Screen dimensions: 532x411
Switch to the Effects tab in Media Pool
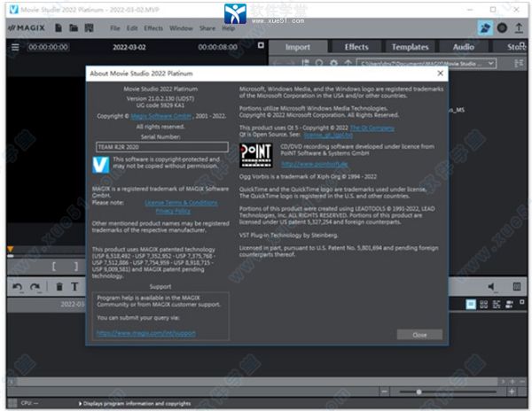(x=356, y=47)
